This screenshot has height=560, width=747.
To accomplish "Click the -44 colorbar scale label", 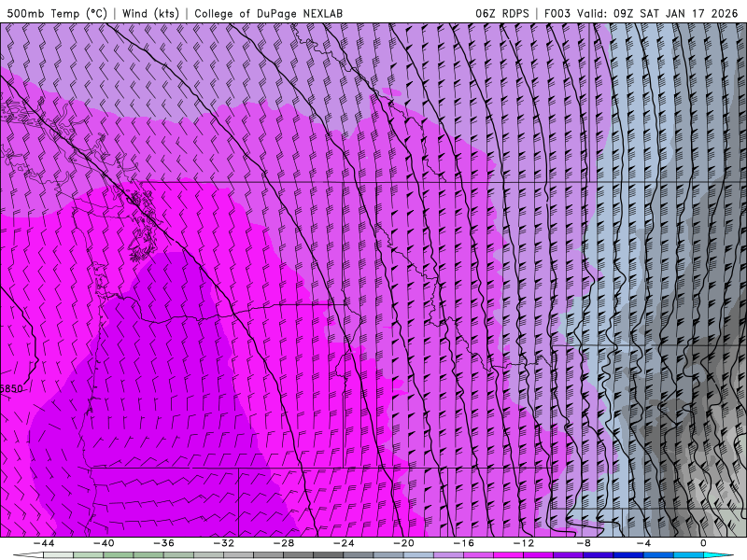I will click(44, 543).
